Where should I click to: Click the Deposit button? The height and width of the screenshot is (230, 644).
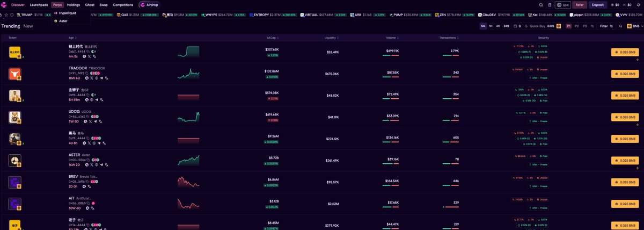coord(597,5)
